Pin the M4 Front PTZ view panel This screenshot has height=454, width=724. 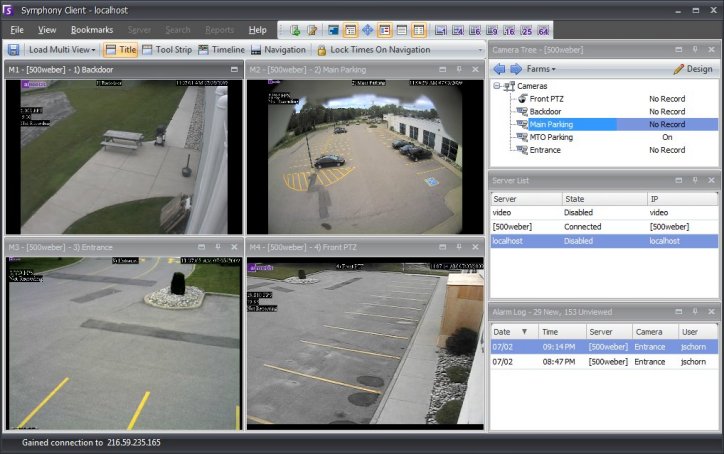[x=459, y=247]
